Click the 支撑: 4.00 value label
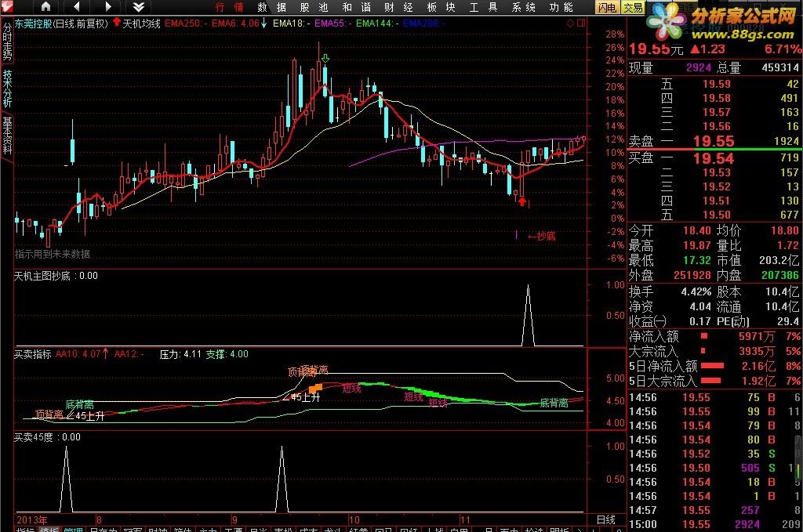The image size is (803, 532). pos(227,354)
